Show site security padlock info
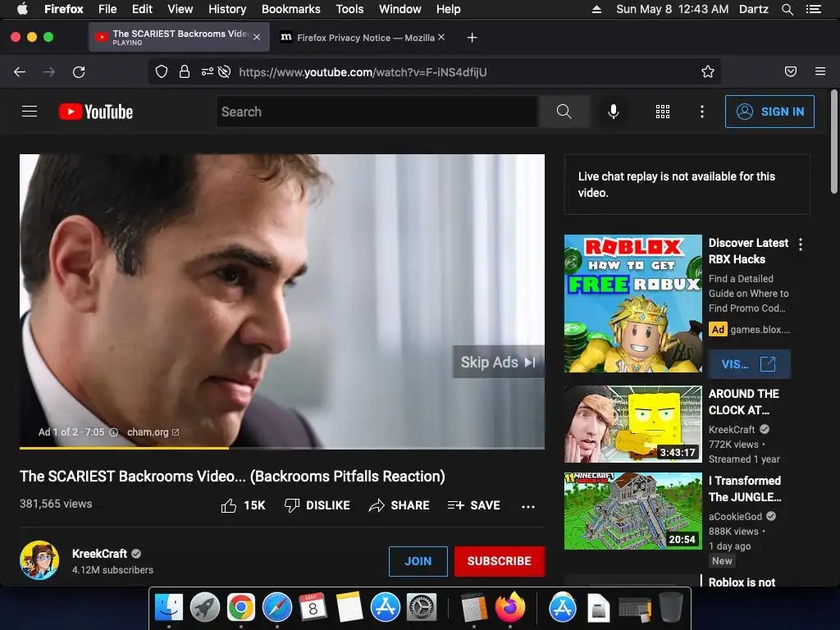Screen dimensions: 840x630 tap(185, 72)
